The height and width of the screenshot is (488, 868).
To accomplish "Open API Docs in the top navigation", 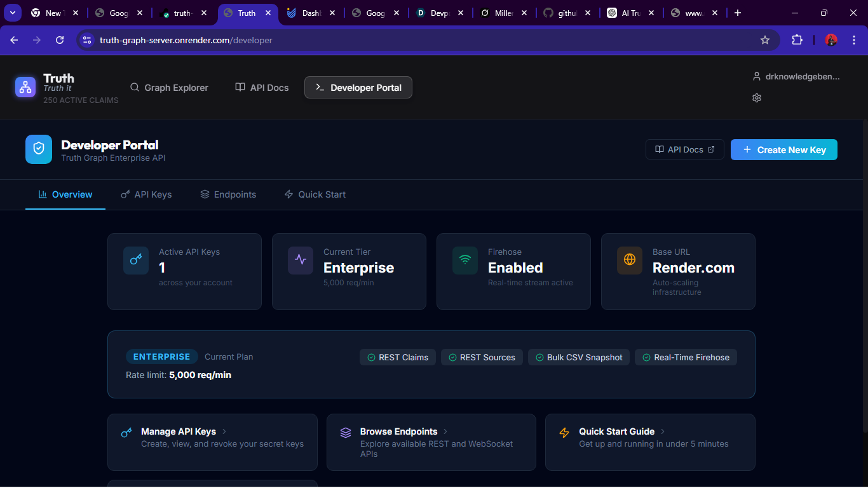I will 262,88.
